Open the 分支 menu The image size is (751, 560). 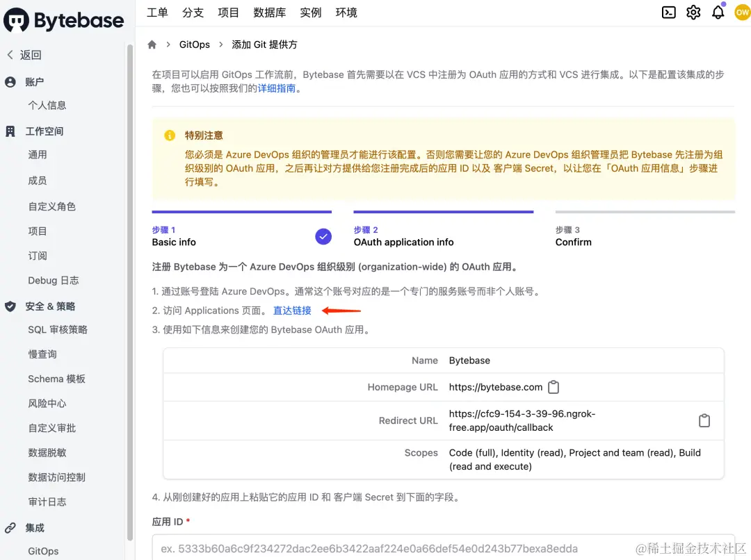[x=193, y=13]
